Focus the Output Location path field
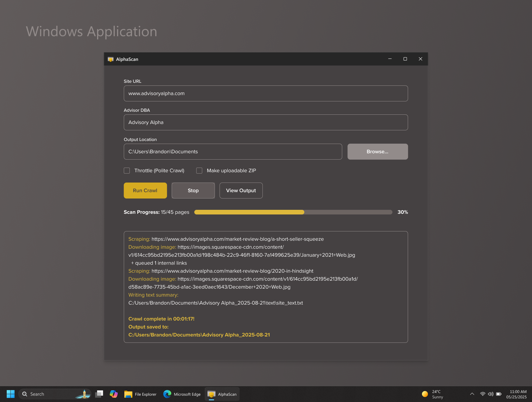532x402 pixels. coord(233,152)
